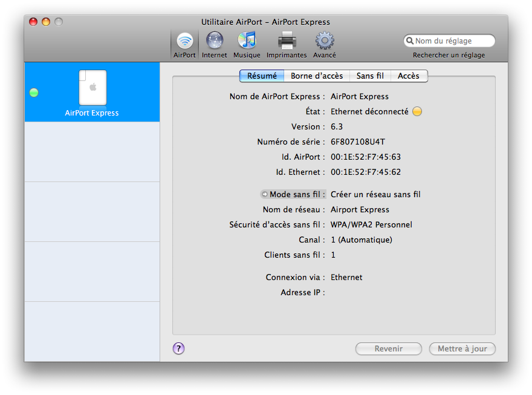Image resolution: width=532 pixels, height=395 pixels.
Task: Focus the Nom du réglage search field
Action: point(449,41)
